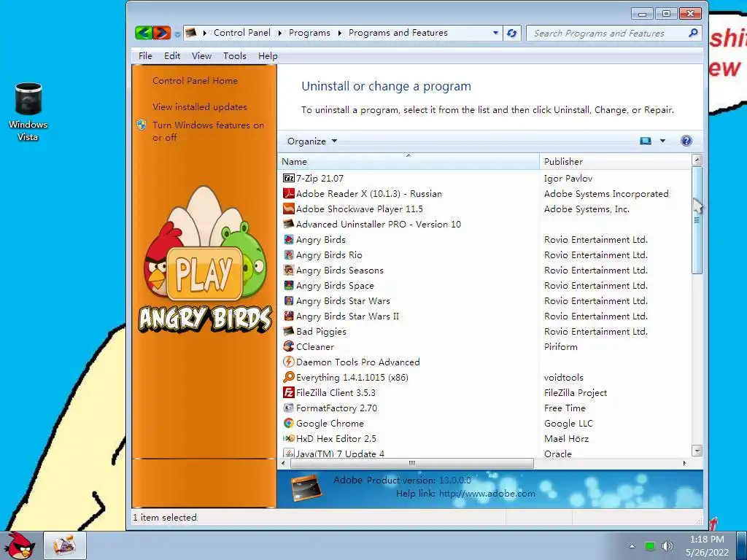Select the "Angry Birds Star Wars" row
The width and height of the screenshot is (747, 560).
[484, 300]
